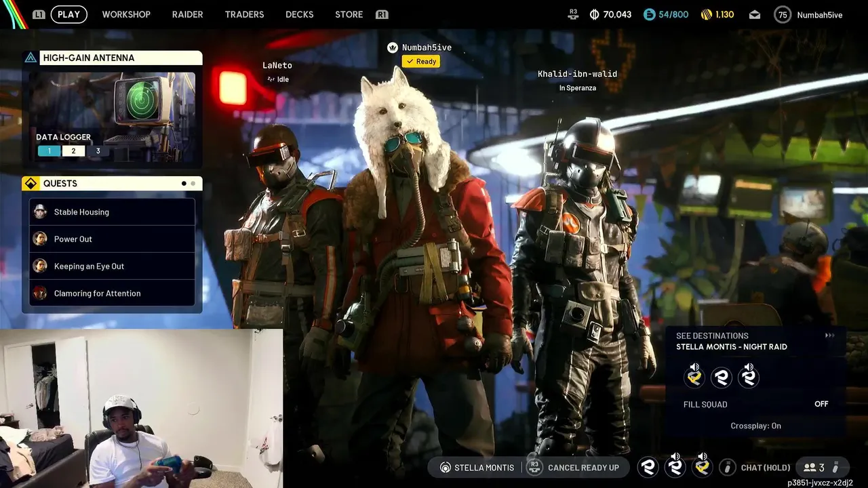The height and width of the screenshot is (488, 868).
Task: Click the yellow Quests diamond icon
Action: tap(31, 184)
